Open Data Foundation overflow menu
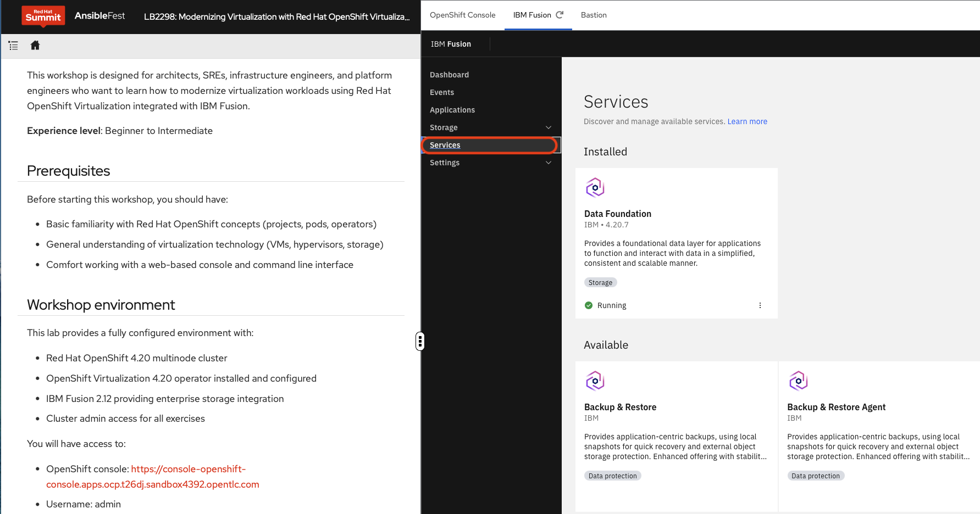980x514 pixels. (760, 305)
